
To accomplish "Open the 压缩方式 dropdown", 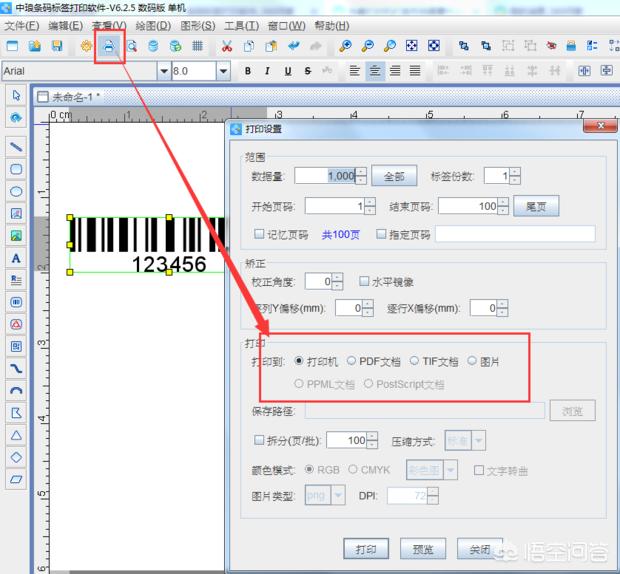I will (x=478, y=440).
